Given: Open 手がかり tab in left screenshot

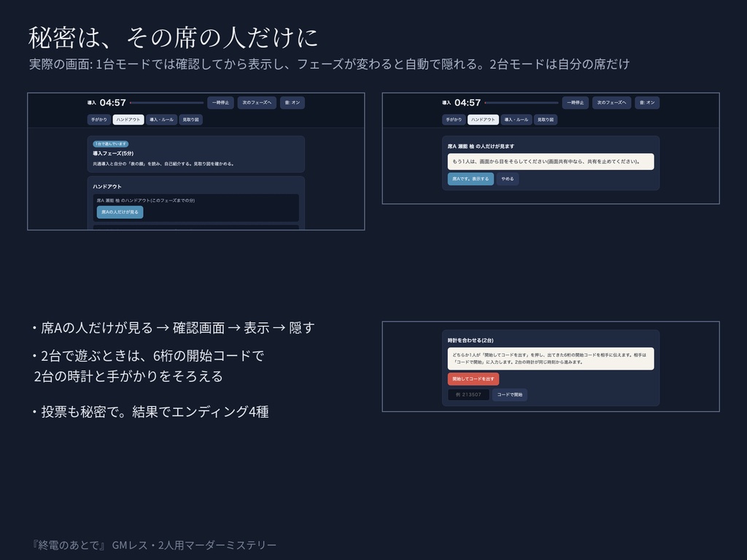Looking at the screenshot, I should click(x=99, y=120).
